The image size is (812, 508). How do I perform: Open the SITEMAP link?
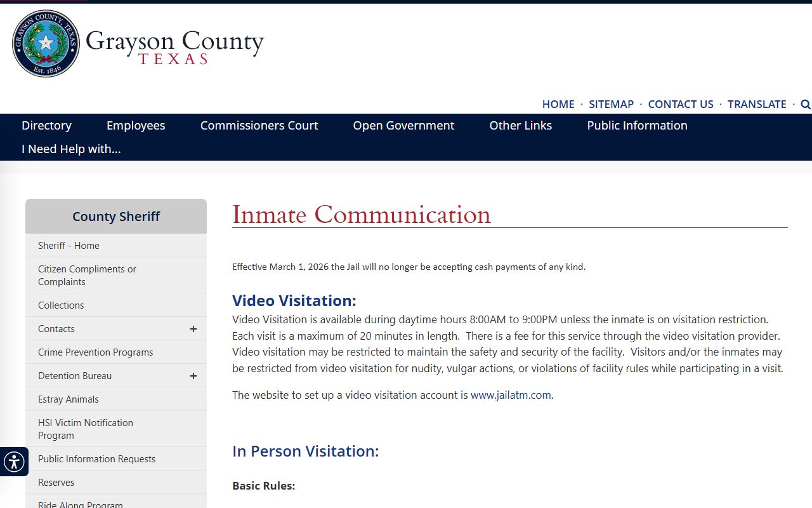(x=611, y=104)
